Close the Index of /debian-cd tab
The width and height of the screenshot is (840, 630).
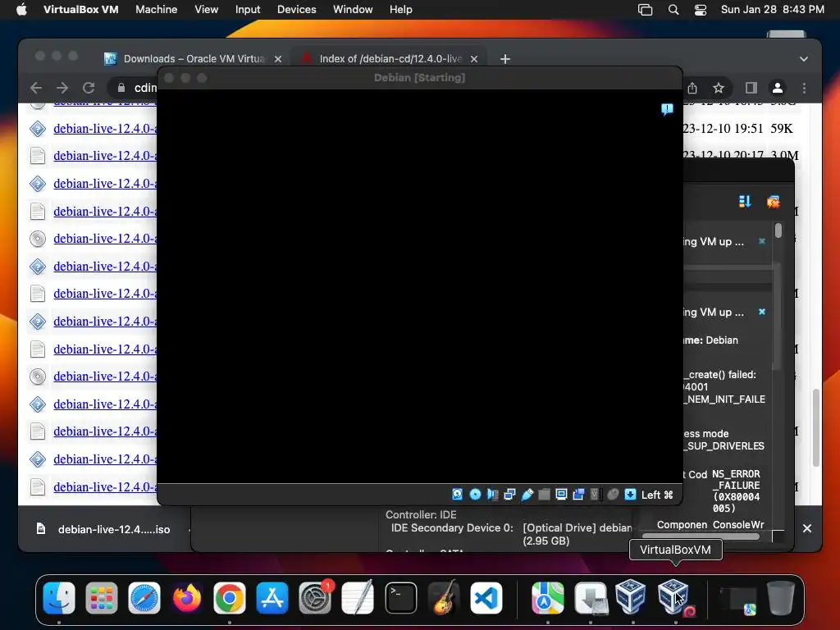click(474, 59)
